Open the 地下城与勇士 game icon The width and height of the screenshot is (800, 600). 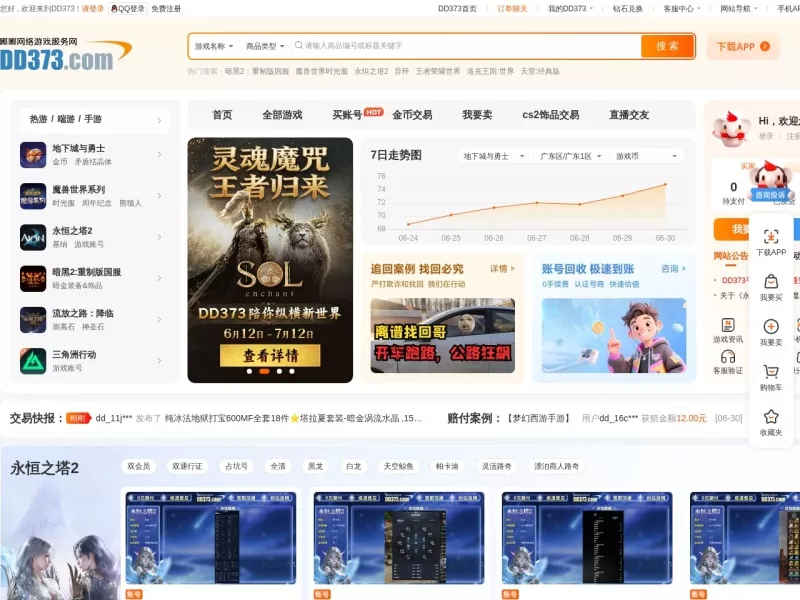click(33, 155)
